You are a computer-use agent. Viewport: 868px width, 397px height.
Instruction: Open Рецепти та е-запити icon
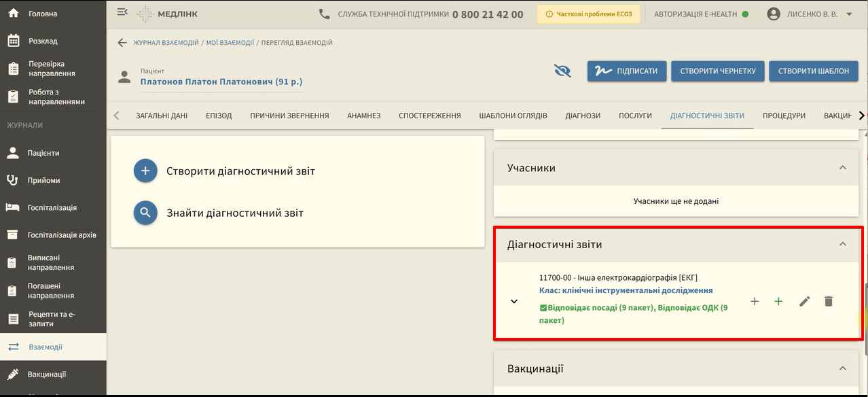point(13,319)
